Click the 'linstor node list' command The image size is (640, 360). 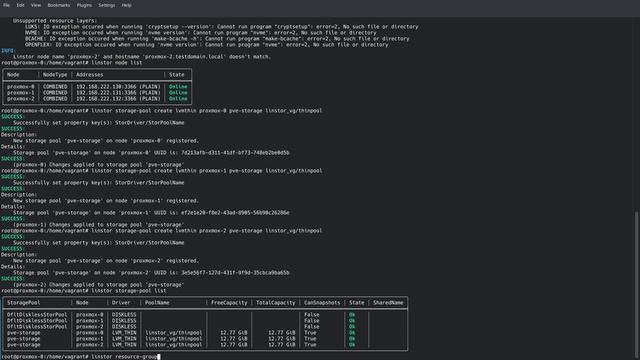click(x=117, y=63)
